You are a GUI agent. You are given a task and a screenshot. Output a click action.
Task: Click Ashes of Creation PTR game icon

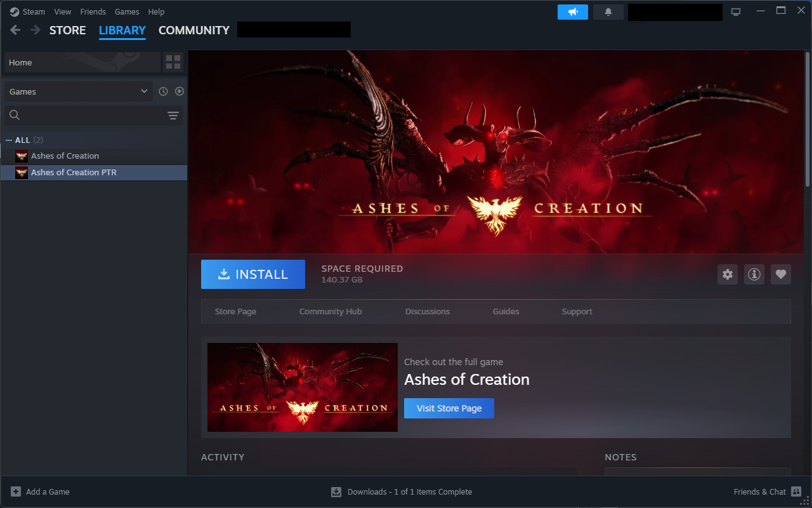(22, 173)
